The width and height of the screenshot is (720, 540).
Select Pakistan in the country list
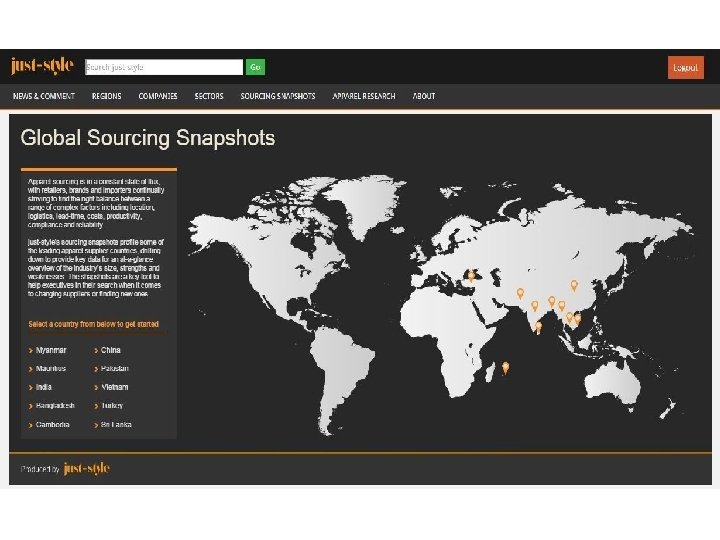pyautogui.click(x=115, y=368)
